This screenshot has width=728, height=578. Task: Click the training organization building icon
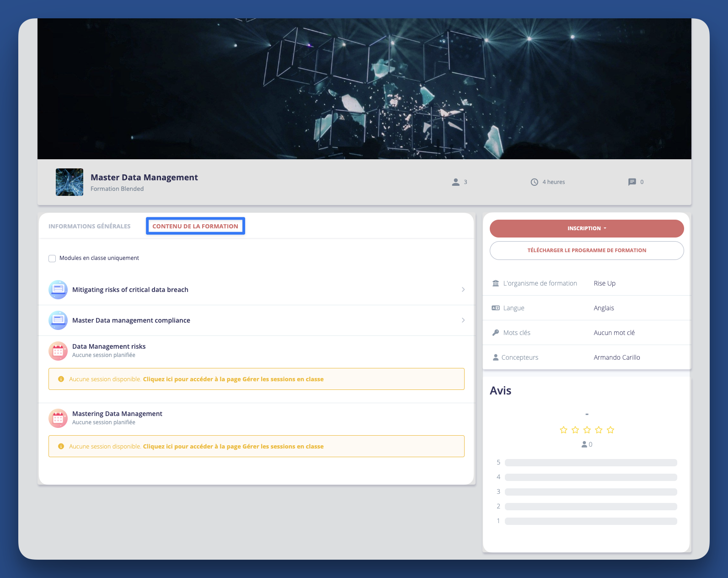(496, 283)
